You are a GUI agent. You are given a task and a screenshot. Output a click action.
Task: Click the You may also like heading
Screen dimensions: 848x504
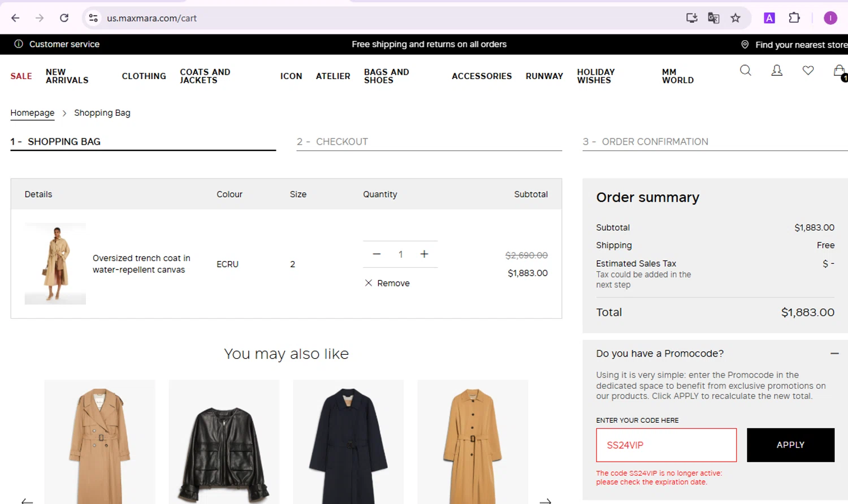click(x=286, y=354)
